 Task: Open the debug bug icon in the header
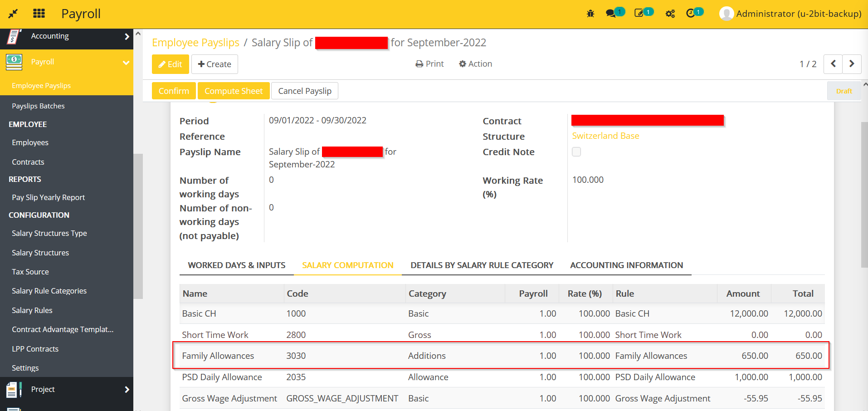tap(590, 14)
